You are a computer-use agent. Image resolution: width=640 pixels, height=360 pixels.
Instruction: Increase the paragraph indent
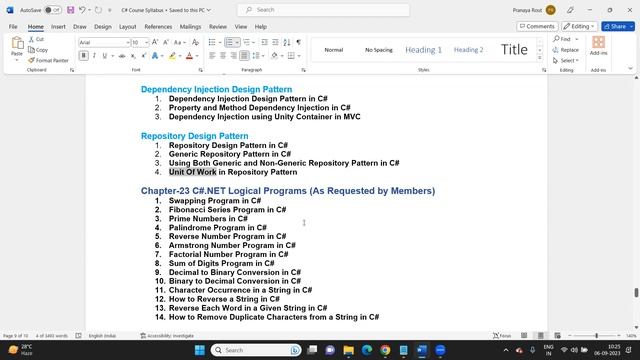[x=276, y=42]
